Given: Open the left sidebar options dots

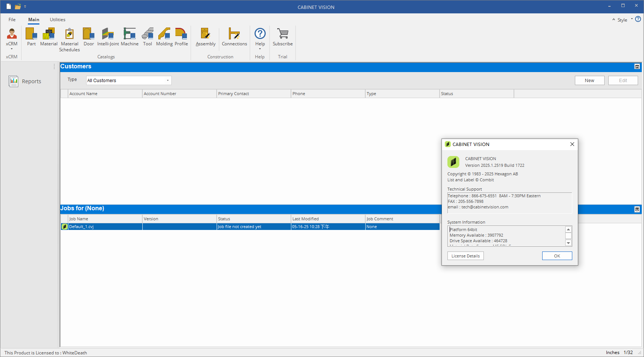Looking at the screenshot, I should click(54, 66).
